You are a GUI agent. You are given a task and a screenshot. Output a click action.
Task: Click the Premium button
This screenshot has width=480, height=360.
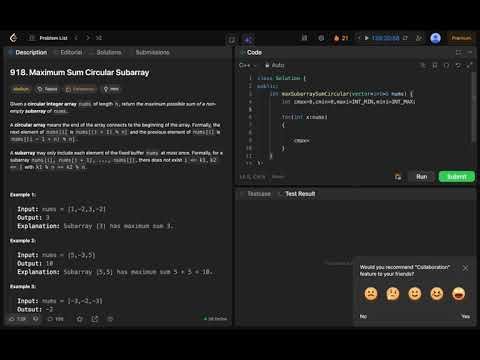click(461, 38)
